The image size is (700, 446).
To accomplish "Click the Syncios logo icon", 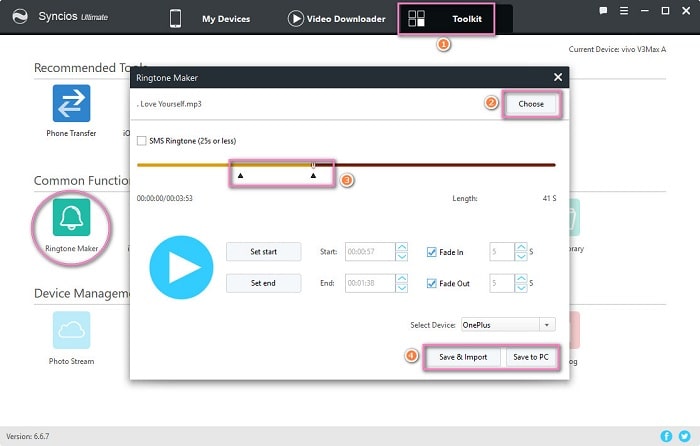I will (x=20, y=17).
